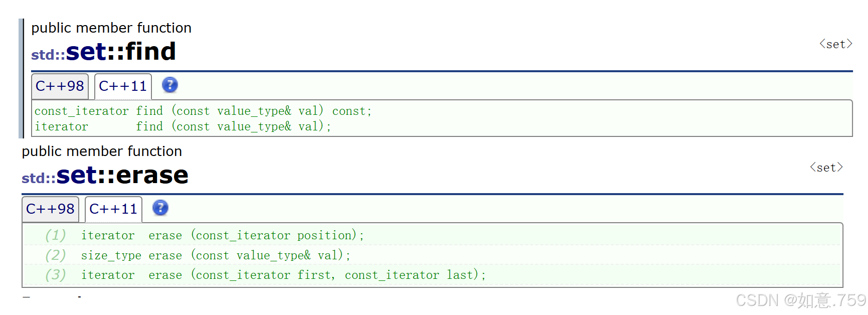Click the CSDN watermark text
This screenshot has width=868, height=315.
[800, 300]
